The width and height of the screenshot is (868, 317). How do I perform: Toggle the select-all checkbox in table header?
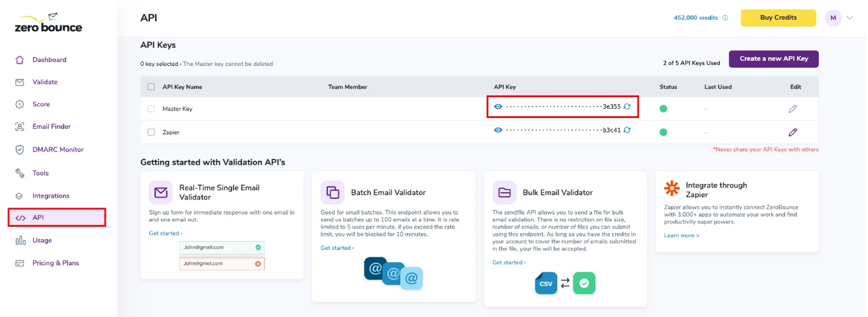tap(151, 87)
